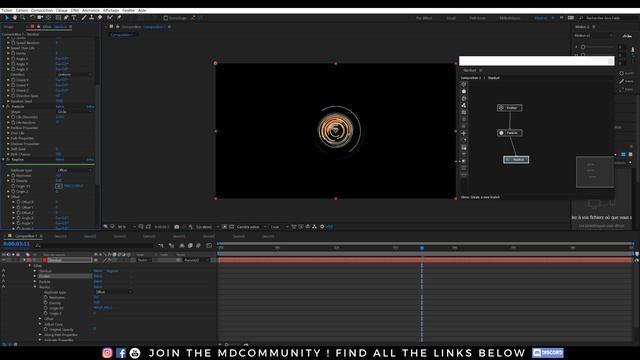Open the Fichier menu
The image size is (640, 360).
coord(7,10)
